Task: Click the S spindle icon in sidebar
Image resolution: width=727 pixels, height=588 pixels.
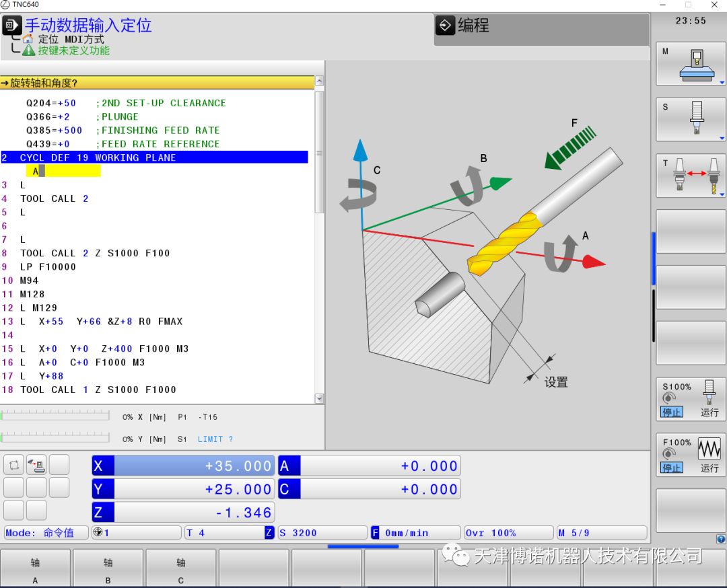Action: [697, 119]
